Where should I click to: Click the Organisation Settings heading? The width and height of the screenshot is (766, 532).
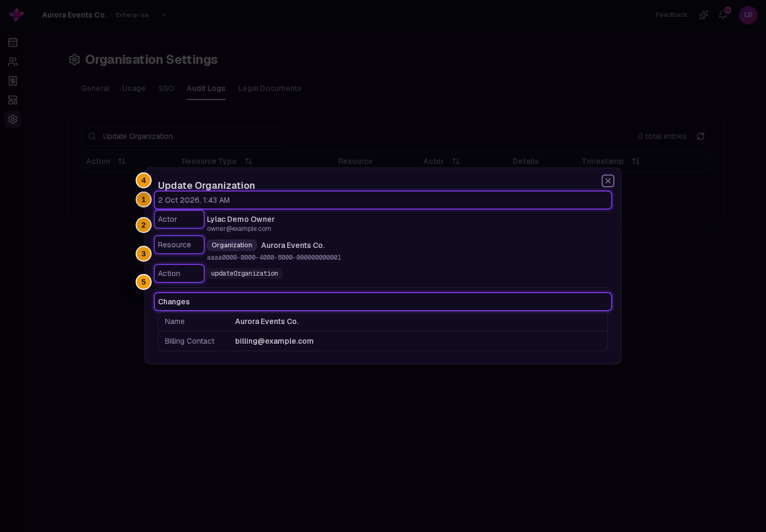(x=151, y=60)
